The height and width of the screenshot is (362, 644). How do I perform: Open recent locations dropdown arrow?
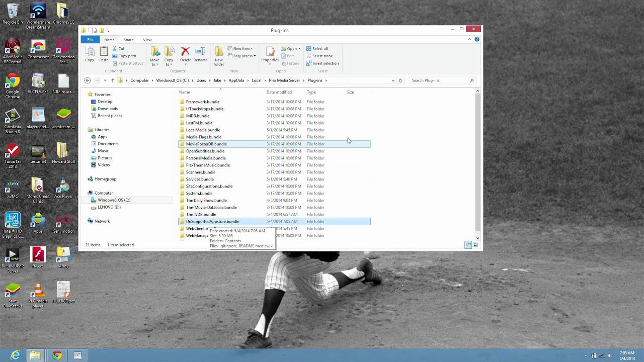click(x=105, y=80)
